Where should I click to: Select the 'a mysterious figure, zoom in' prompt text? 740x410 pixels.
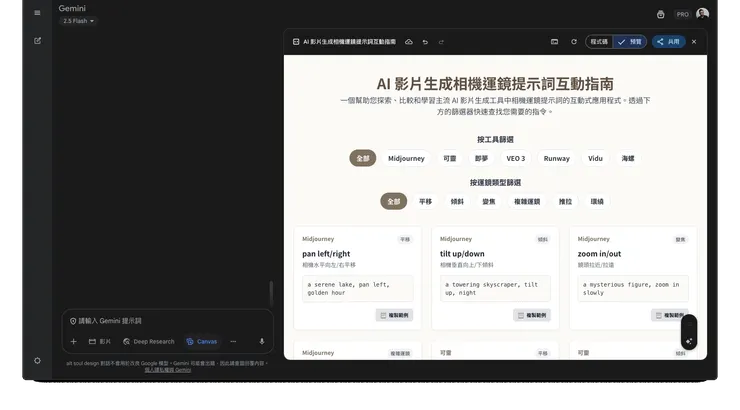point(633,289)
